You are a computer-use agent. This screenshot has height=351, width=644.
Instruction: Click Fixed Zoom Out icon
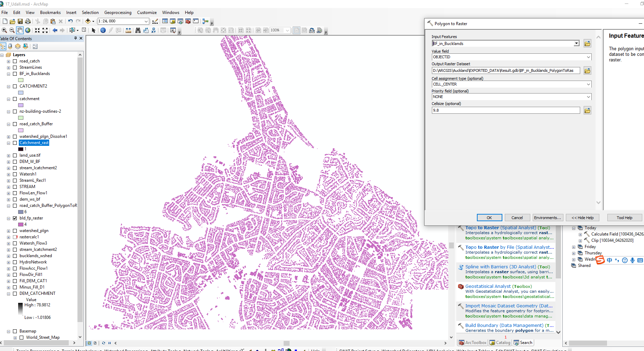click(x=45, y=30)
